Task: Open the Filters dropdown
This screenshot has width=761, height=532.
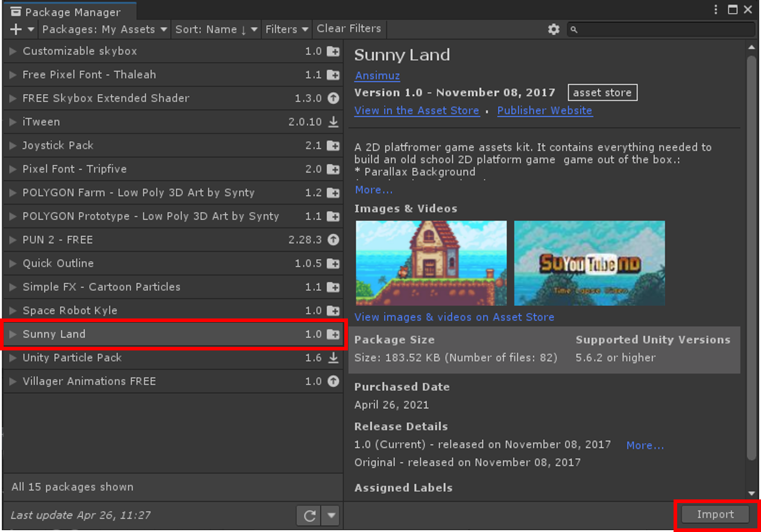Action: [x=287, y=29]
